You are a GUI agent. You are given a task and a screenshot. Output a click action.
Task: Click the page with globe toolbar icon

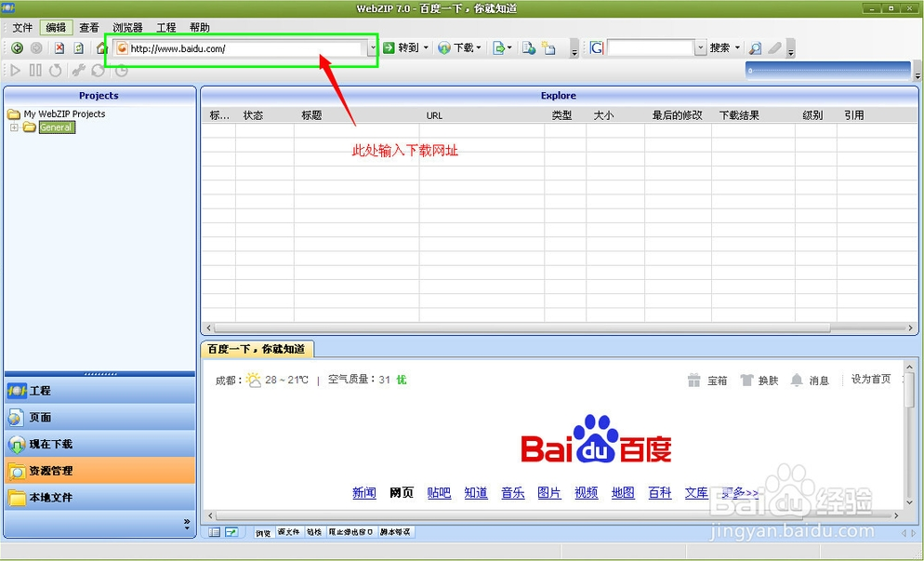click(x=529, y=47)
